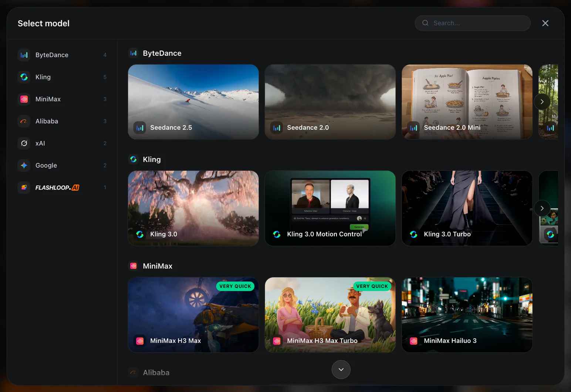Show next ByteDance models with arrow
571x392 pixels.
tap(542, 102)
